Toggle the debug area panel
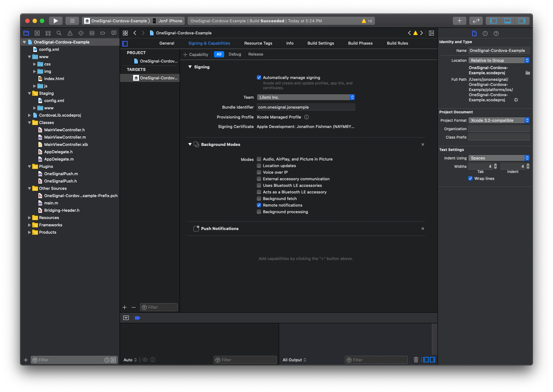The height and width of the screenshot is (392, 553). [x=508, y=21]
